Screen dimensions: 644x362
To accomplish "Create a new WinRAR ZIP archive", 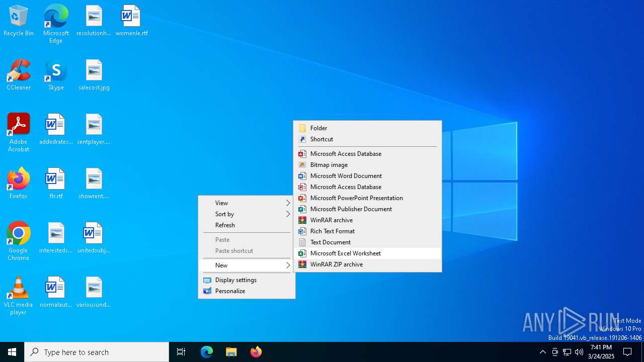I will click(367, 264).
